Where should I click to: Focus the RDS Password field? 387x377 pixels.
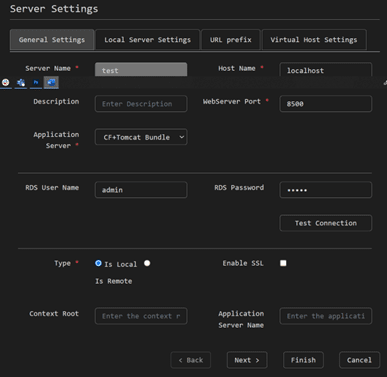[x=326, y=190]
